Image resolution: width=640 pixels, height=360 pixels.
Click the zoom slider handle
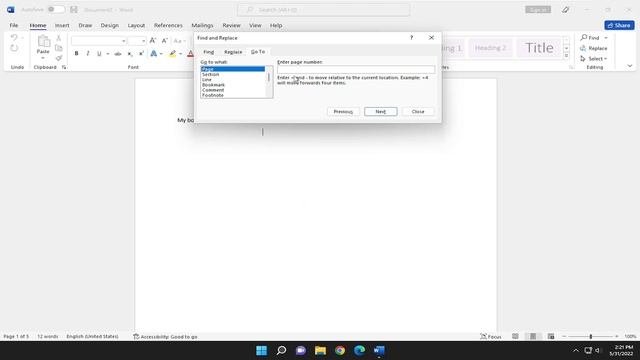[x=591, y=336]
